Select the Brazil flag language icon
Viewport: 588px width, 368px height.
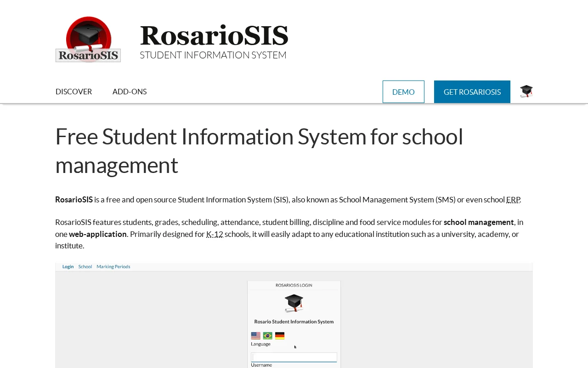point(268,336)
